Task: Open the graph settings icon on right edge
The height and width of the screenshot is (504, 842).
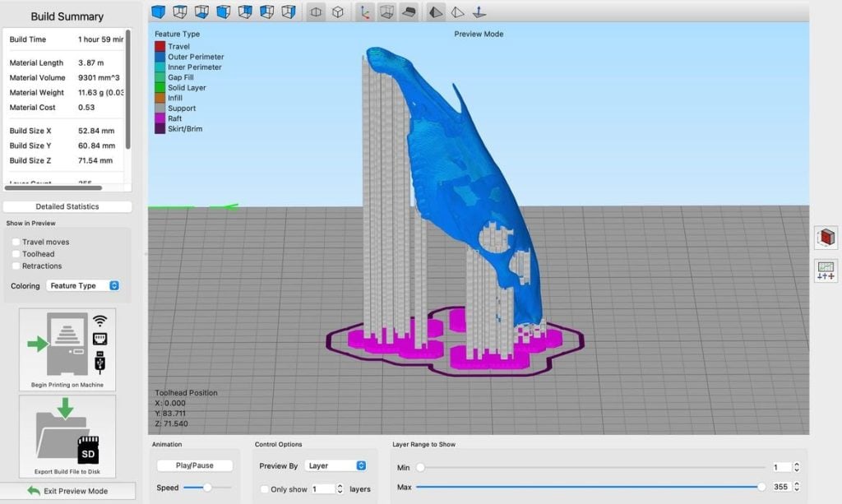Action: (826, 270)
